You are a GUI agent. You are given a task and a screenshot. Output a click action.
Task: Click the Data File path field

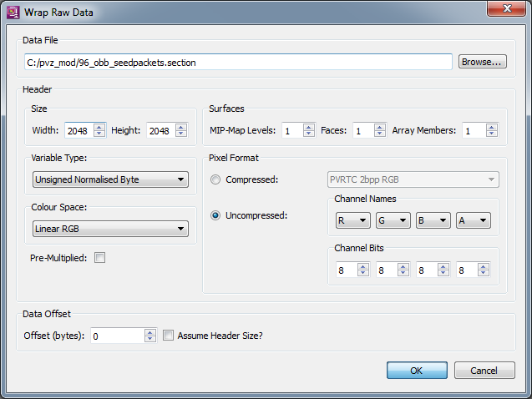click(238, 62)
